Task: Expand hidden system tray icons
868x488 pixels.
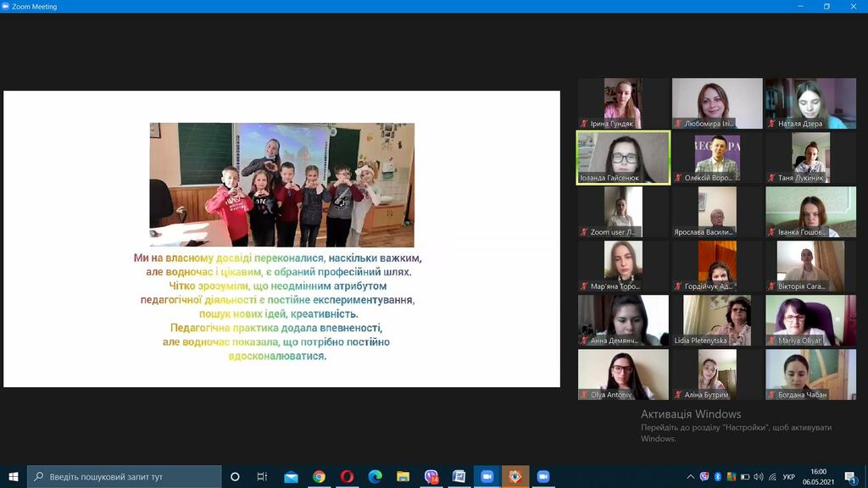Action: point(689,476)
